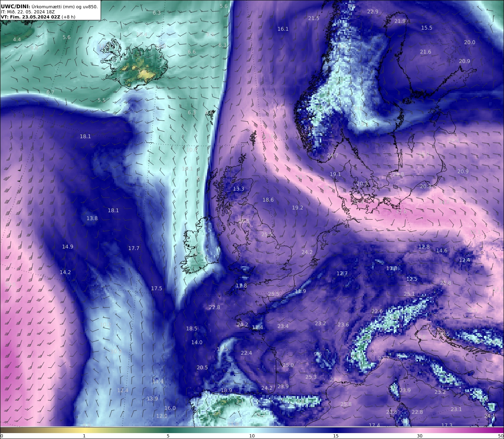Click the map value 14.0
The image size is (504, 439).
coord(197,343)
